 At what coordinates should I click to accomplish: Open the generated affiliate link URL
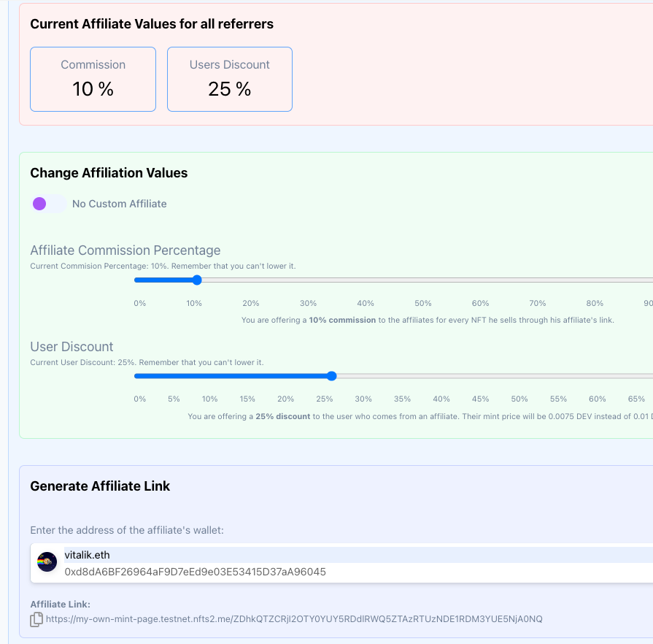pyautogui.click(x=294, y=619)
